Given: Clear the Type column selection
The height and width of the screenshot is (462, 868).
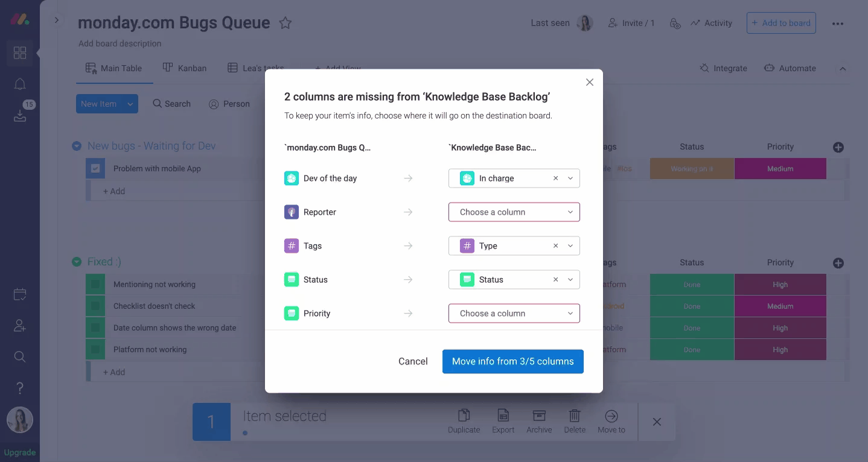Looking at the screenshot, I should pyautogui.click(x=555, y=246).
